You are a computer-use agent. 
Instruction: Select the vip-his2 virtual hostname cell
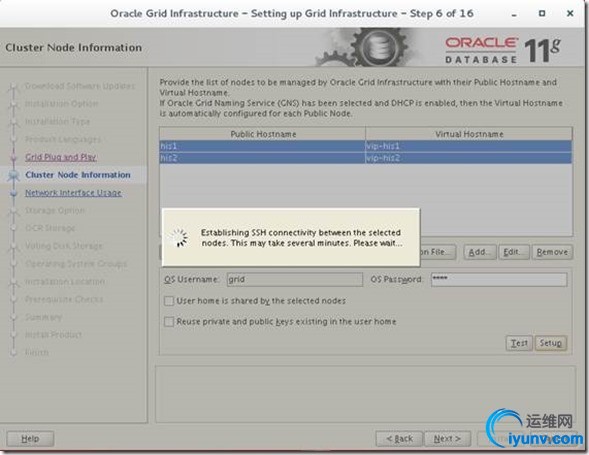coord(469,158)
